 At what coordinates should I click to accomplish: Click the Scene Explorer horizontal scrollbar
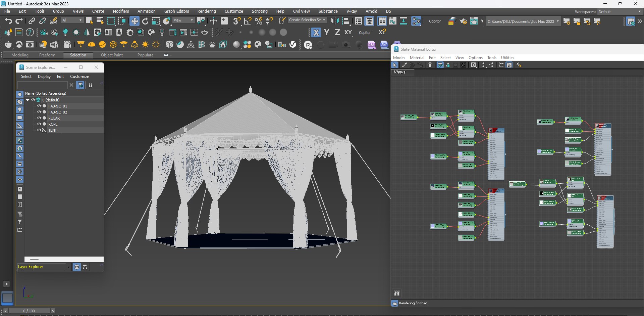click(x=64, y=259)
